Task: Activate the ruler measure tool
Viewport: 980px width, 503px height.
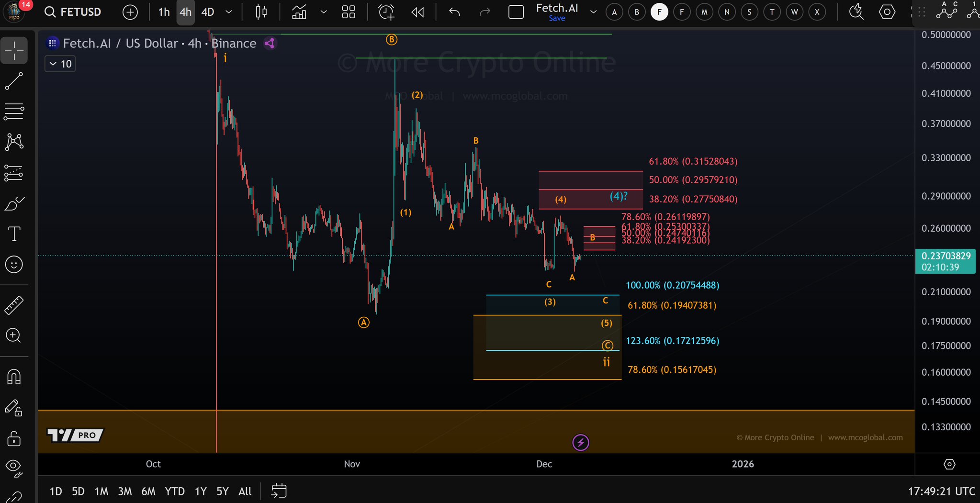Action: pyautogui.click(x=14, y=305)
